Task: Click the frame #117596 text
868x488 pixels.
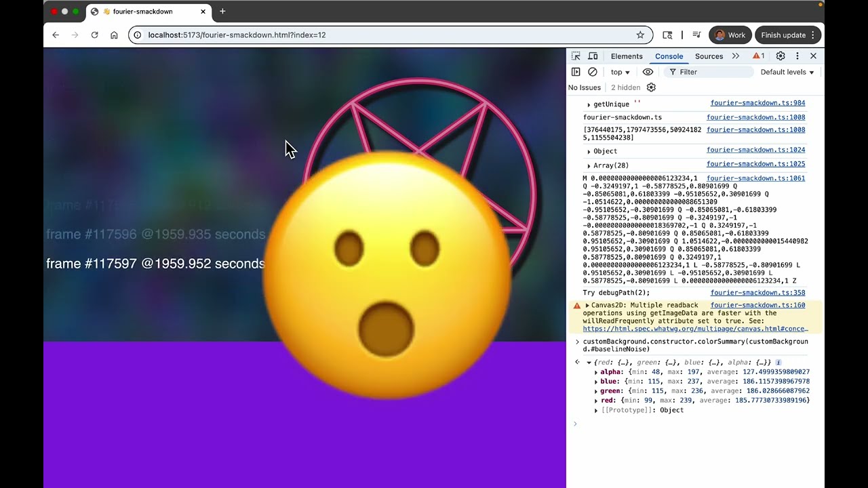Action: tap(155, 235)
